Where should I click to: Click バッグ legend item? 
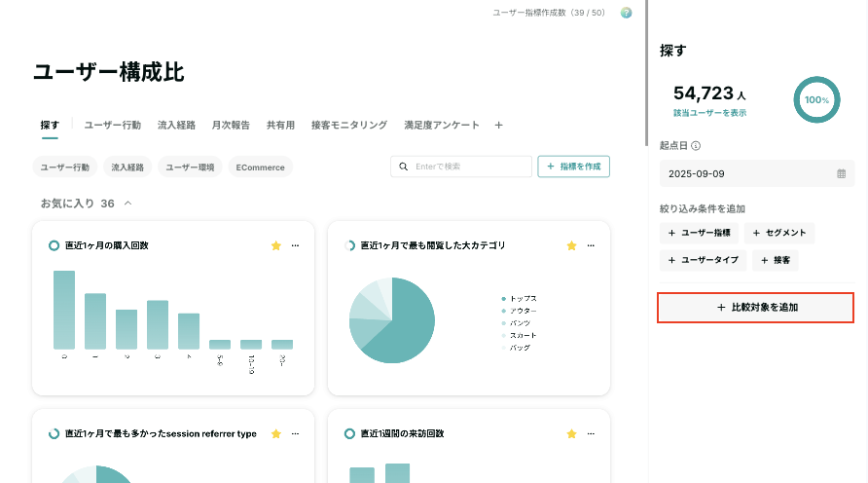(516, 348)
